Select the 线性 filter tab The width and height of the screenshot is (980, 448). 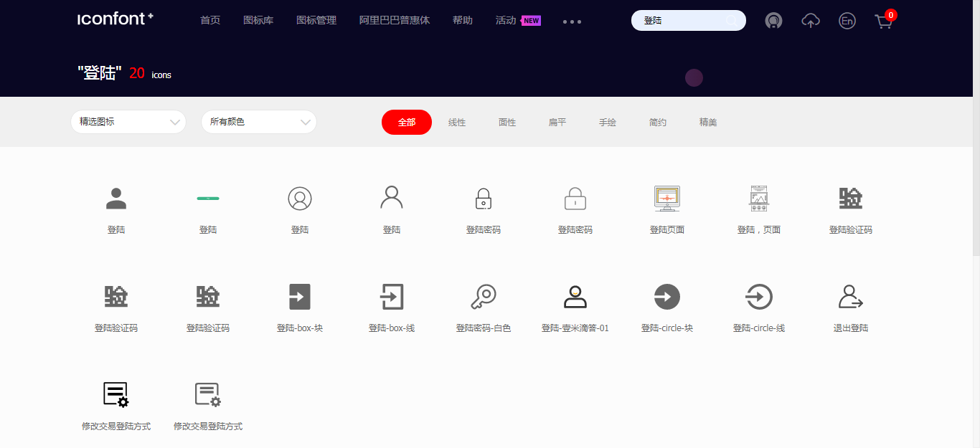pyautogui.click(x=457, y=123)
